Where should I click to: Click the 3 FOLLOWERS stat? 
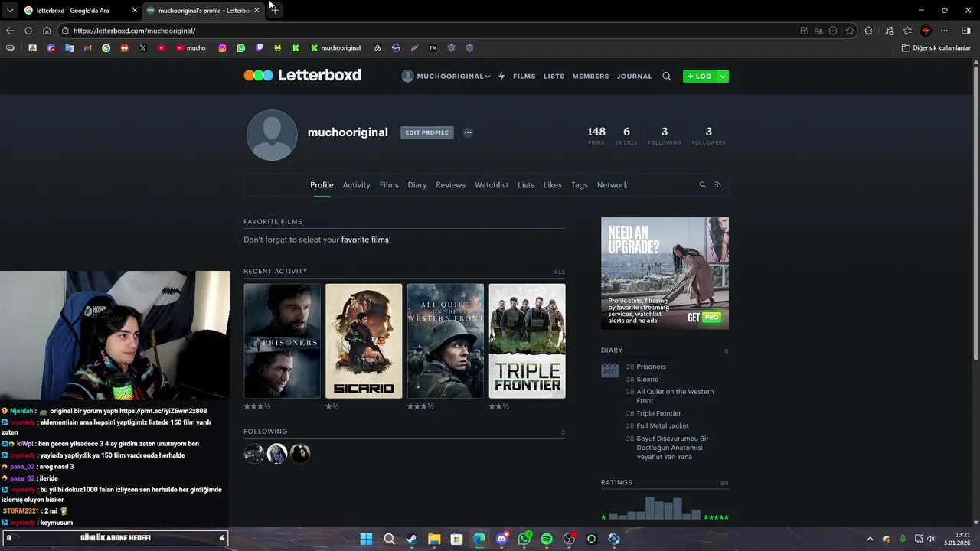coord(708,135)
